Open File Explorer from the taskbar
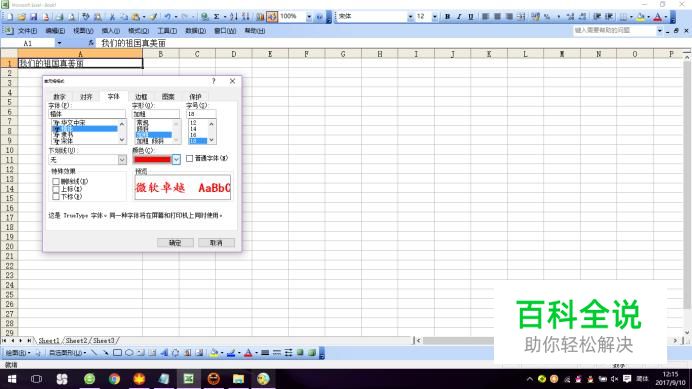The height and width of the screenshot is (389, 692). [238, 379]
